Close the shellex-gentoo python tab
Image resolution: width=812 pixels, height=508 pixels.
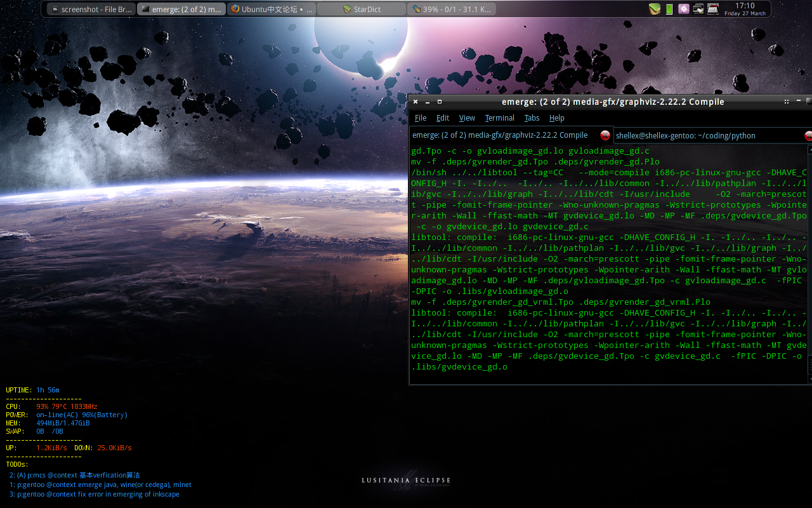pos(808,135)
